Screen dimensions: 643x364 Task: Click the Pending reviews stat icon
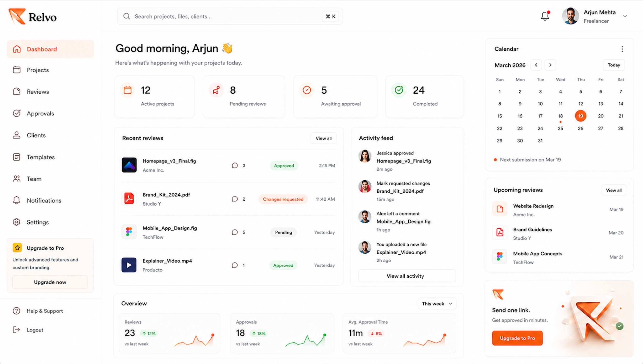pos(216,90)
